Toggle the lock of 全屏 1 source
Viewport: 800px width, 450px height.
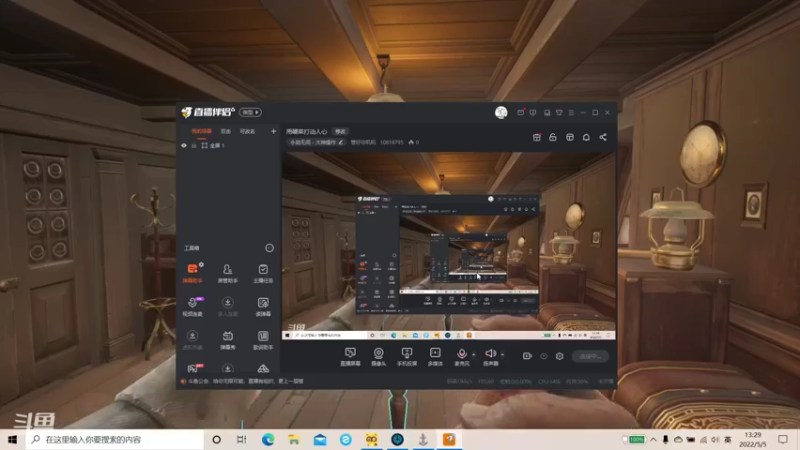(194, 145)
